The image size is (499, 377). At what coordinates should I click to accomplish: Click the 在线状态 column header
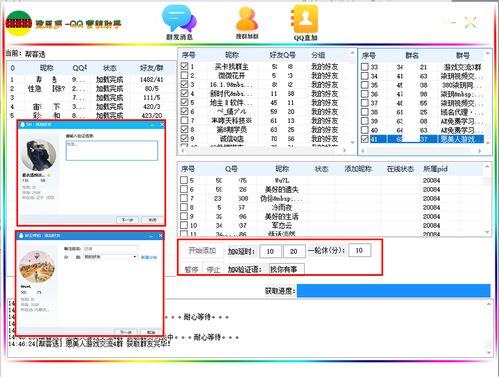(400, 169)
